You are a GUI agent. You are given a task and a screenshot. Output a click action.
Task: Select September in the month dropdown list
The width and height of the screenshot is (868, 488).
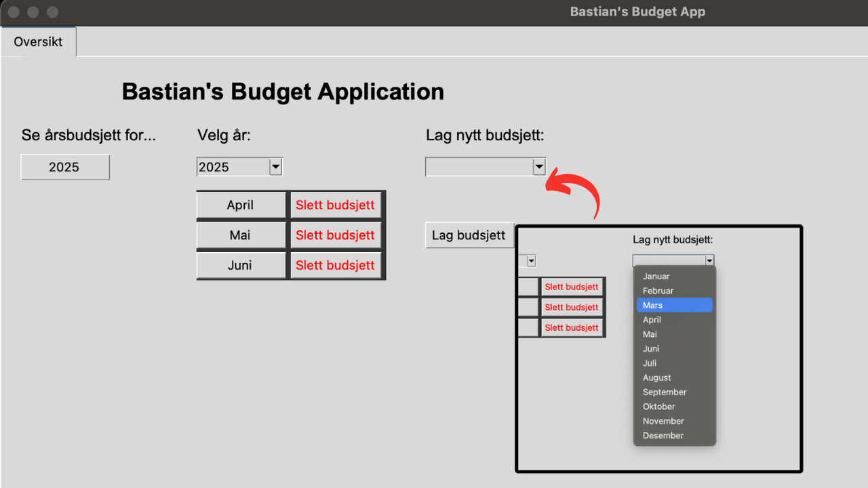pos(674,392)
